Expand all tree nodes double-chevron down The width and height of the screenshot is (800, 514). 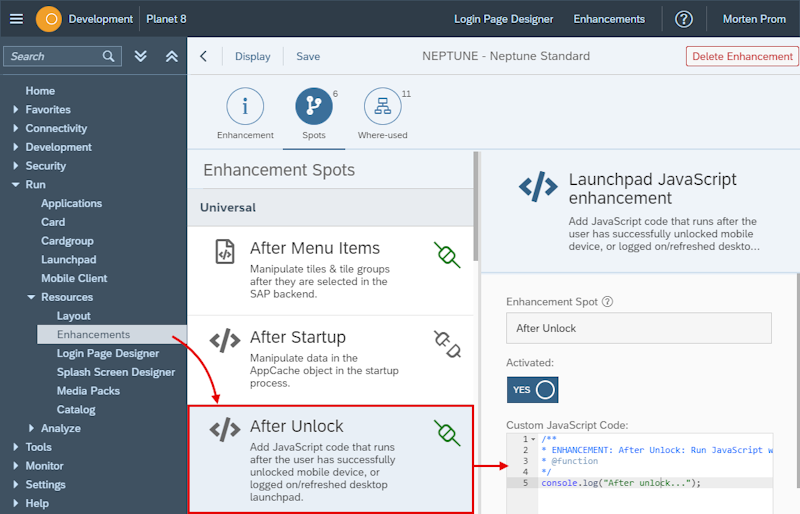140,56
